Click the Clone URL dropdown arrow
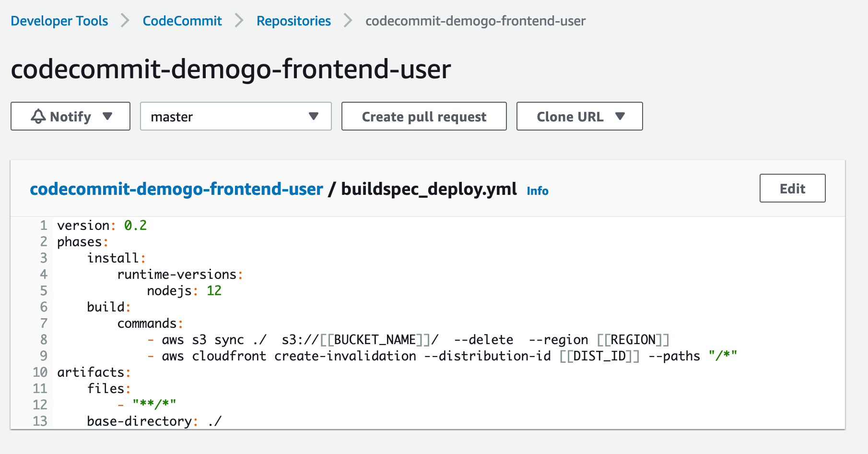This screenshot has width=868, height=454. pyautogui.click(x=620, y=116)
